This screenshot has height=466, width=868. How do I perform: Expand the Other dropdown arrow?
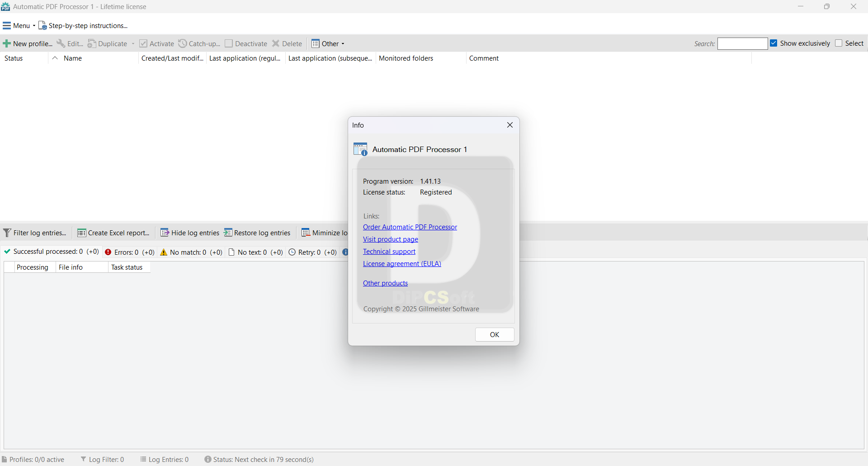[343, 44]
